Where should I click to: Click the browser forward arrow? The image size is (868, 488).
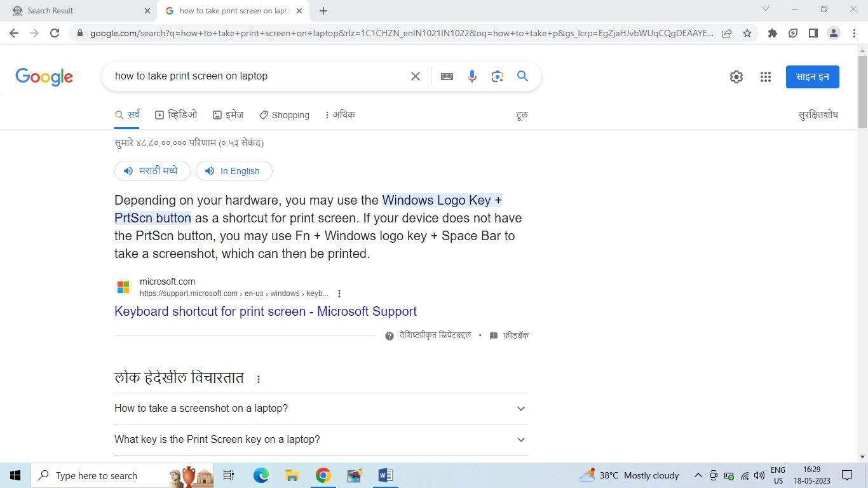pyautogui.click(x=34, y=33)
